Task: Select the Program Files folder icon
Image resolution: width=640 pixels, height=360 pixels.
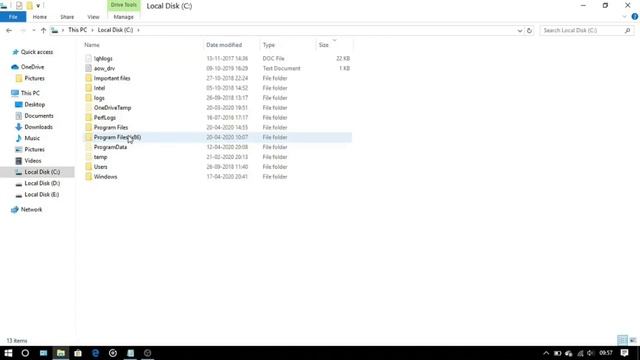Action: click(89, 127)
